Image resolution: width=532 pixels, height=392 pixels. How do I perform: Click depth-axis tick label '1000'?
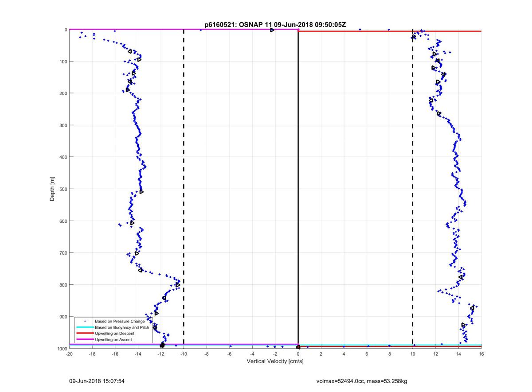click(62, 349)
